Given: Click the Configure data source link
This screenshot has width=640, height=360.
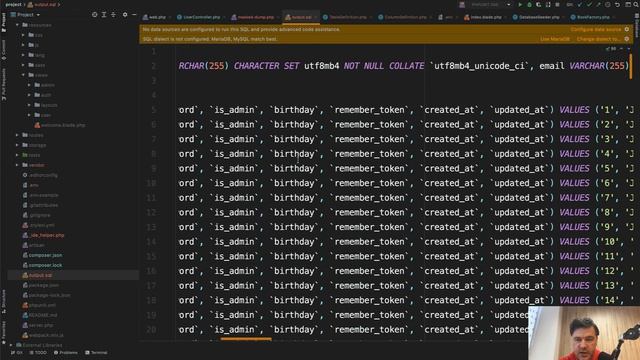Looking at the screenshot, I should coord(596,29).
